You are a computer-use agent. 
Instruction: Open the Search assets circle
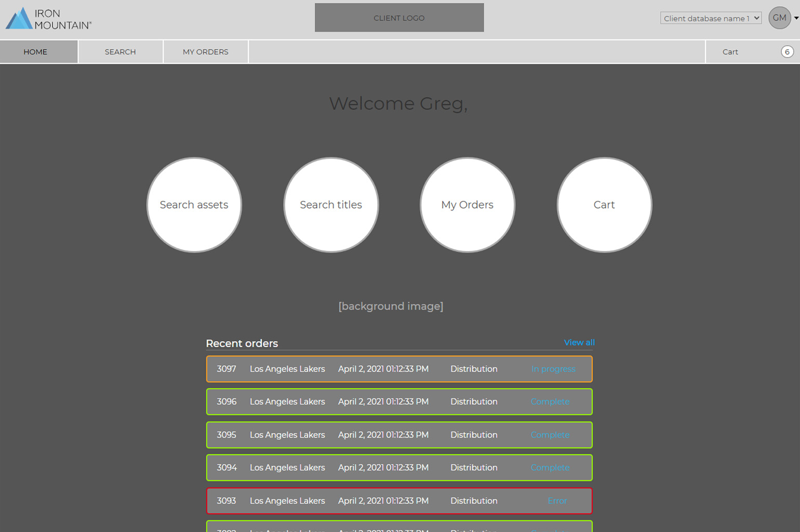pyautogui.click(x=194, y=205)
